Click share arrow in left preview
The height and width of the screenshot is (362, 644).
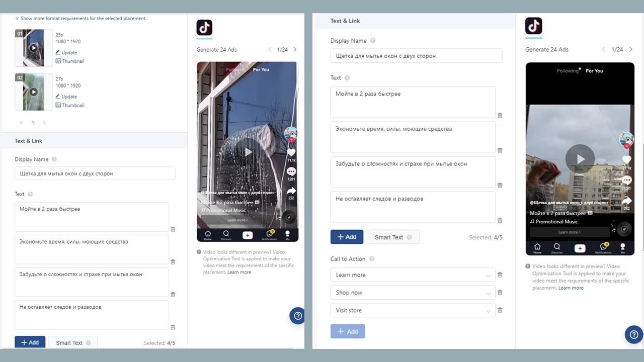[x=291, y=192]
